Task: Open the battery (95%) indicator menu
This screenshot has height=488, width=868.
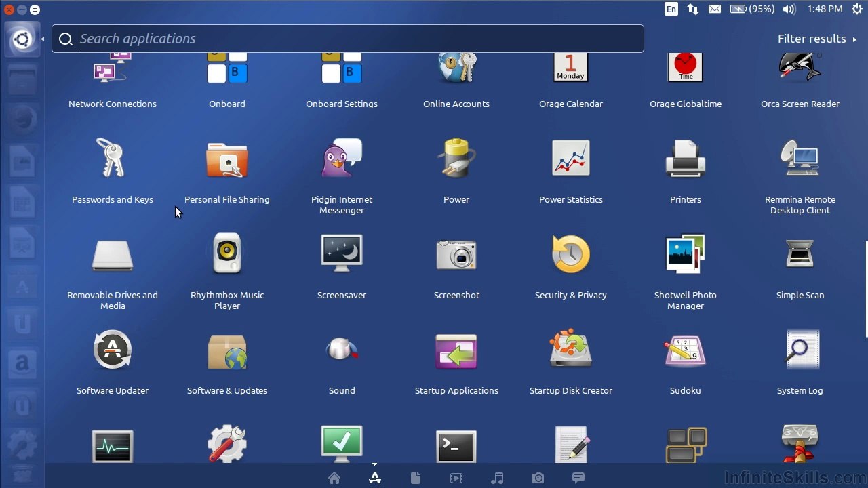Action: click(752, 9)
